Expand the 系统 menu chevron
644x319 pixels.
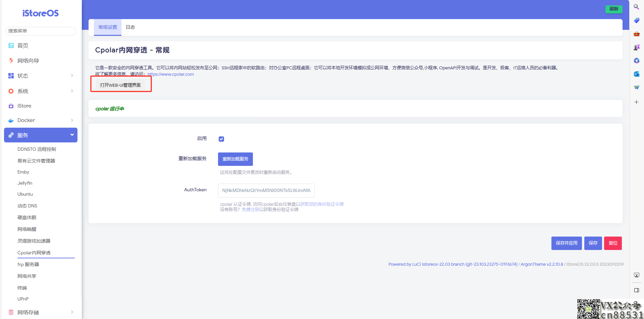click(72, 91)
